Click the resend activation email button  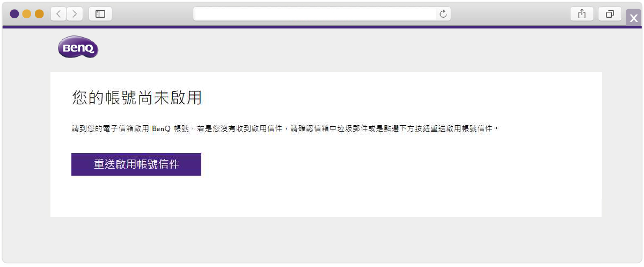(x=136, y=164)
